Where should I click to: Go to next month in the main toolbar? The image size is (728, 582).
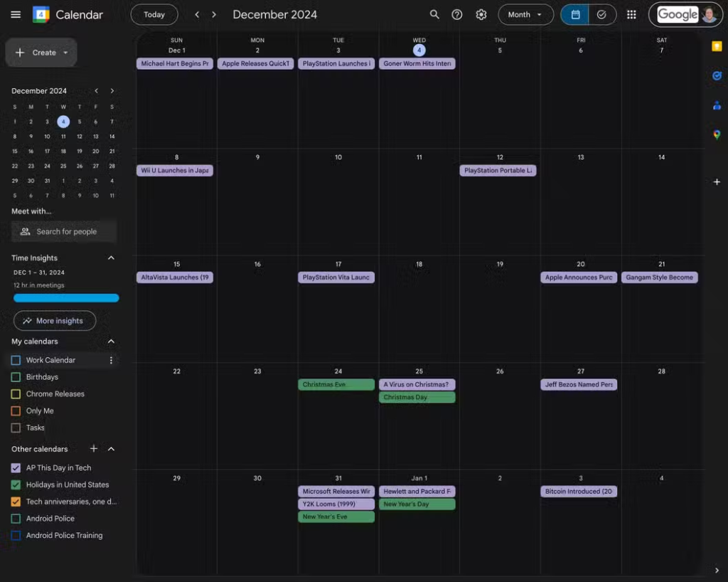(214, 15)
